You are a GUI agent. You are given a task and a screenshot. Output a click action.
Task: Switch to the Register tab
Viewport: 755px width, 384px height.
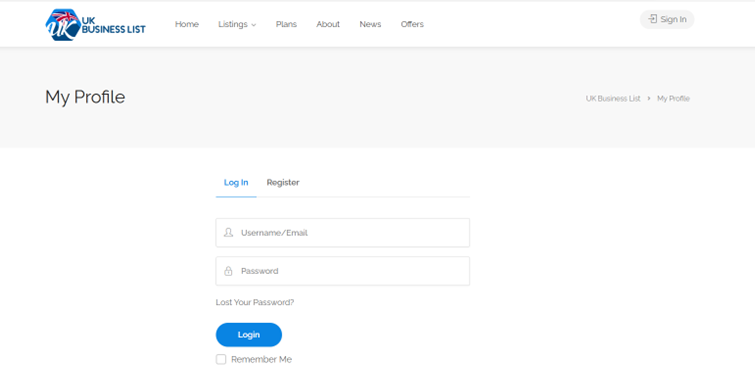[x=283, y=183]
